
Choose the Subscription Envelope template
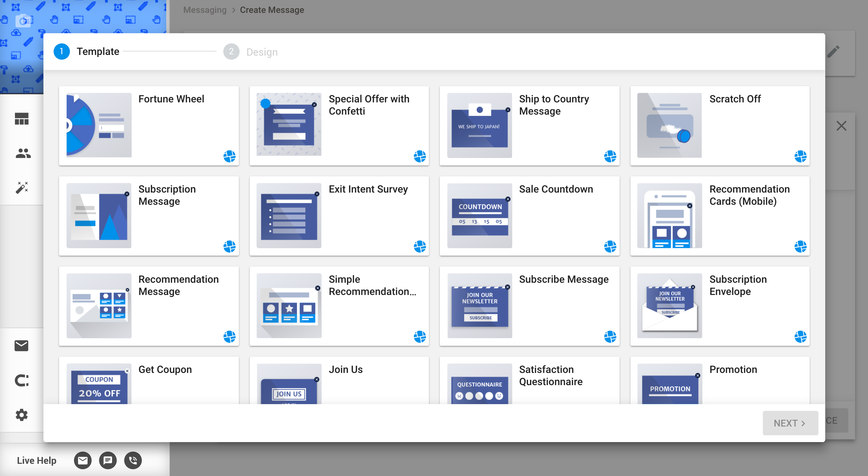(720, 306)
